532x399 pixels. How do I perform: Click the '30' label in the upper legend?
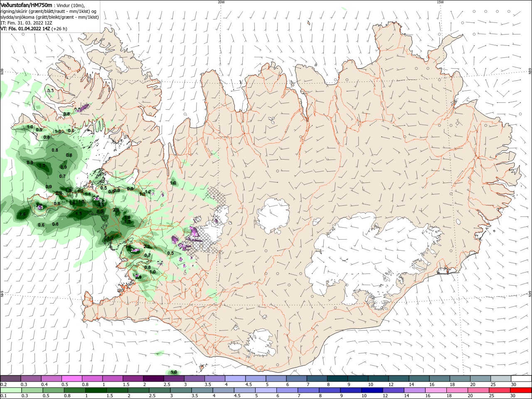[x=514, y=384]
